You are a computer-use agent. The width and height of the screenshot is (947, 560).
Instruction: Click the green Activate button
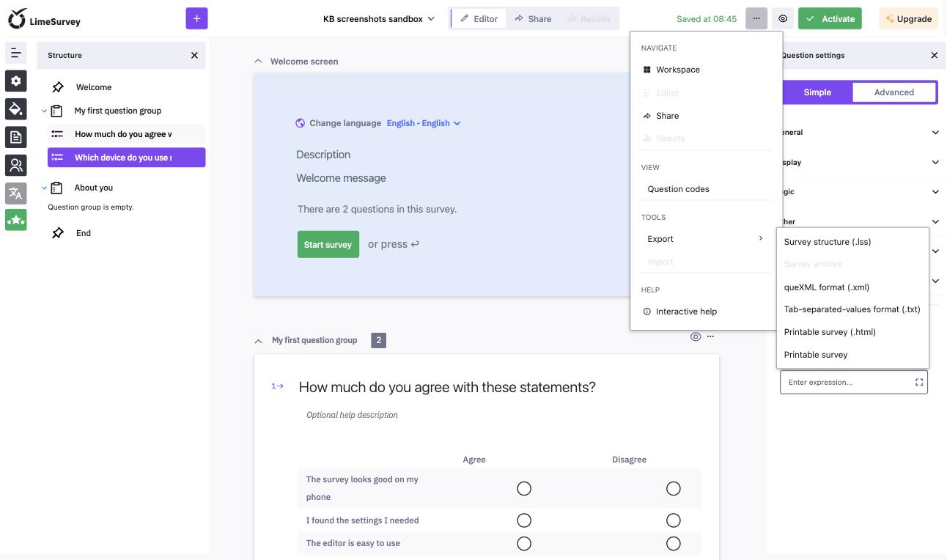pyautogui.click(x=830, y=18)
